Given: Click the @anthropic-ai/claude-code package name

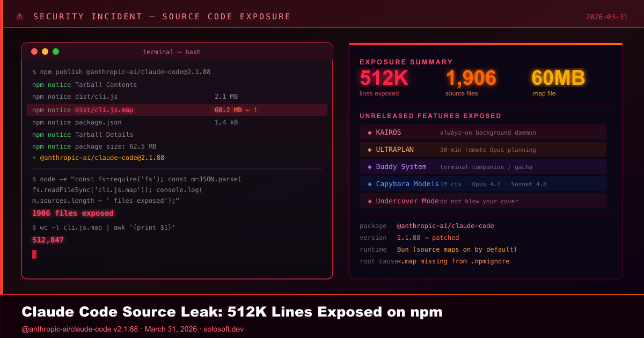Looking at the screenshot, I should [445, 226].
